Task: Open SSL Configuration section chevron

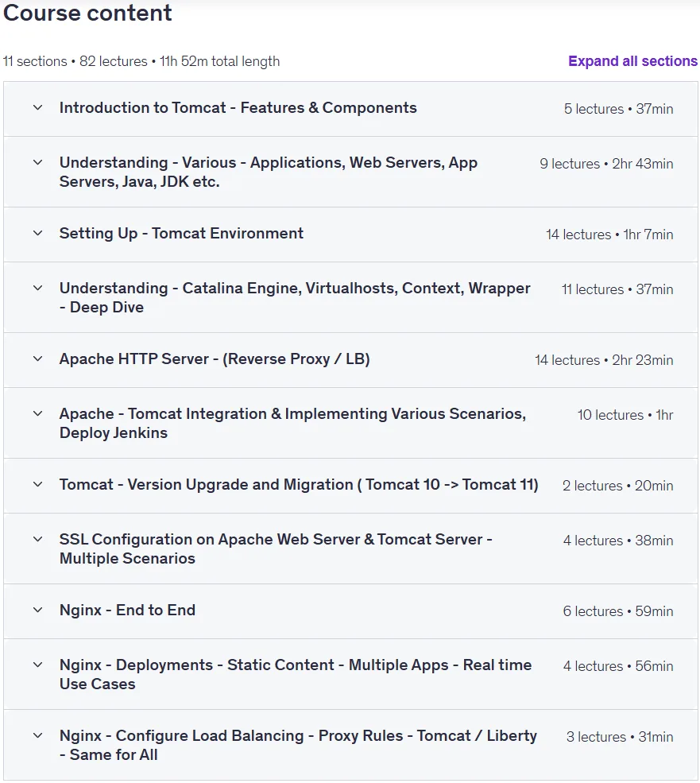Action: 38,539
